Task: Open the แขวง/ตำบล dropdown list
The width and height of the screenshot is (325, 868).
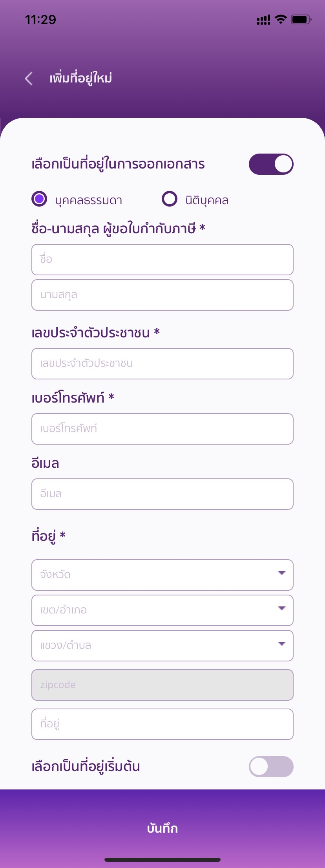Action: [162, 645]
